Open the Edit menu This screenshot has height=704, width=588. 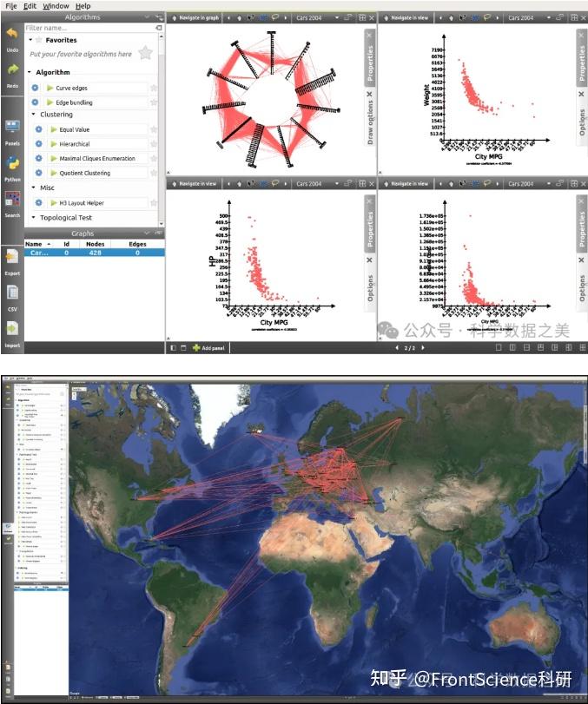point(30,6)
